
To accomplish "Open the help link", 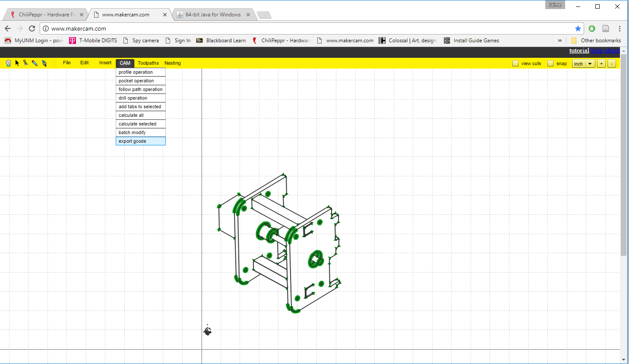I will pos(597,50).
